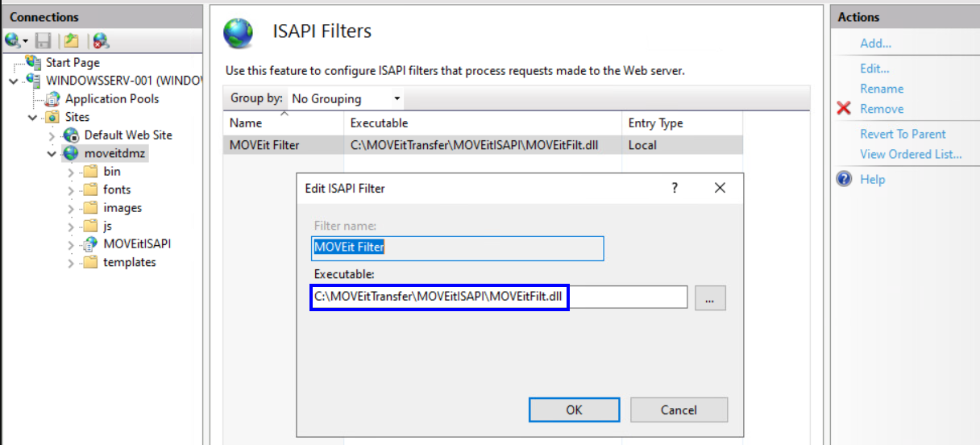Click Remove in Actions pane
980x445 pixels.
click(882, 109)
